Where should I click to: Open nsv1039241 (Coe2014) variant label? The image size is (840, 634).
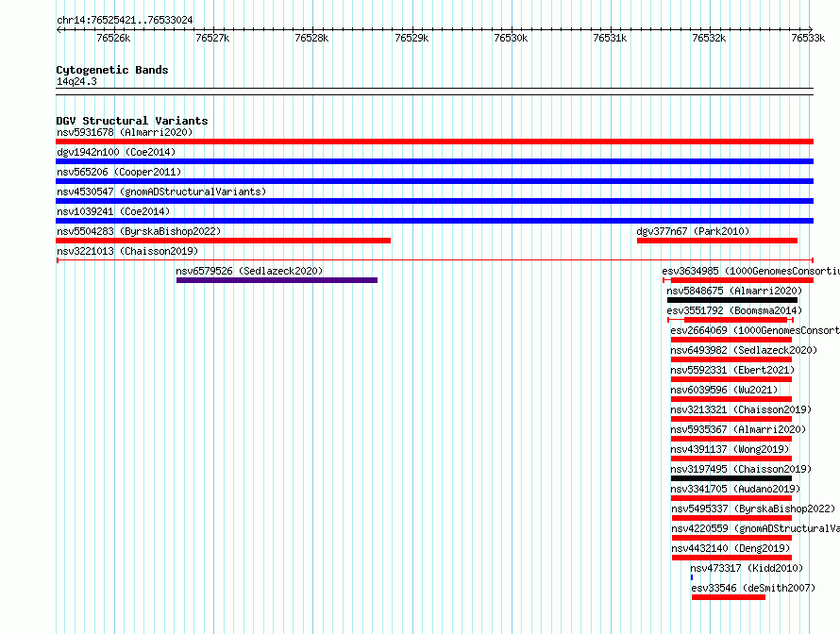pyautogui.click(x=113, y=211)
